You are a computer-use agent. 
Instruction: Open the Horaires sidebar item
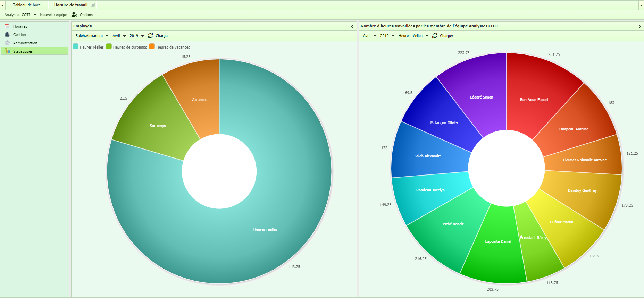tap(35, 26)
